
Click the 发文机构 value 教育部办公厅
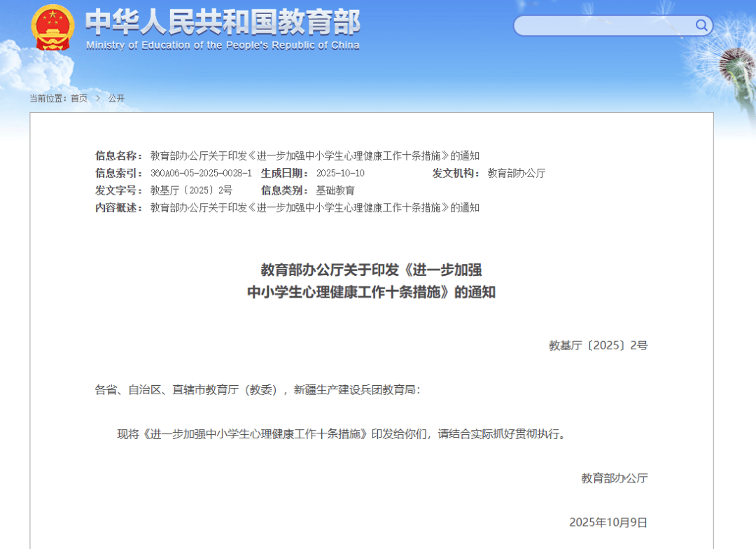pos(517,173)
